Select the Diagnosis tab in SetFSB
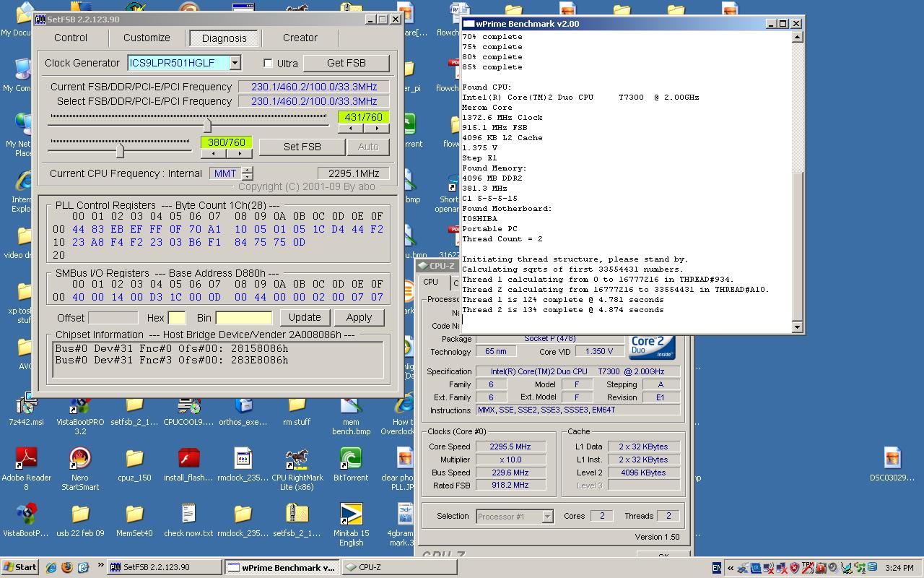This screenshot has height=578, width=924. click(x=224, y=38)
